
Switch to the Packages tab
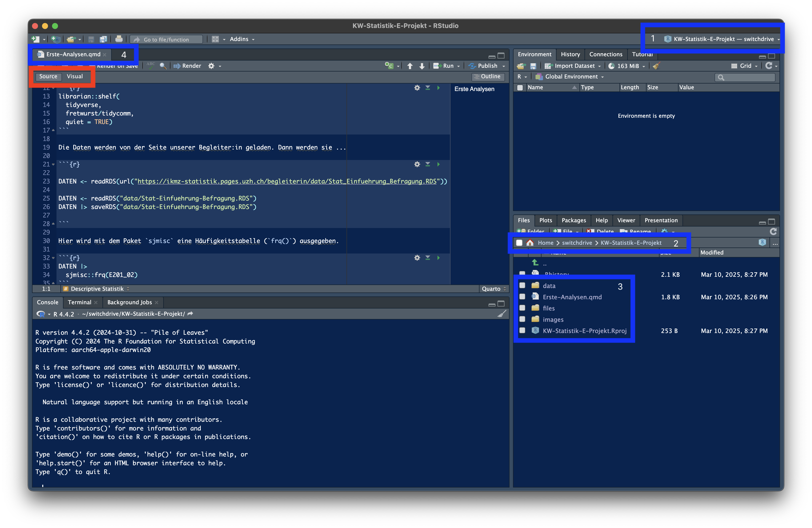click(573, 220)
